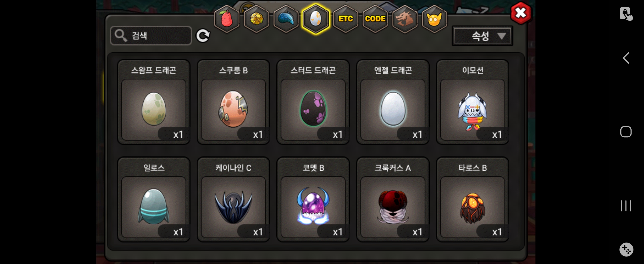This screenshot has width=644, height=264.
Task: Pick the 이모션 dragon item
Action: point(473,102)
